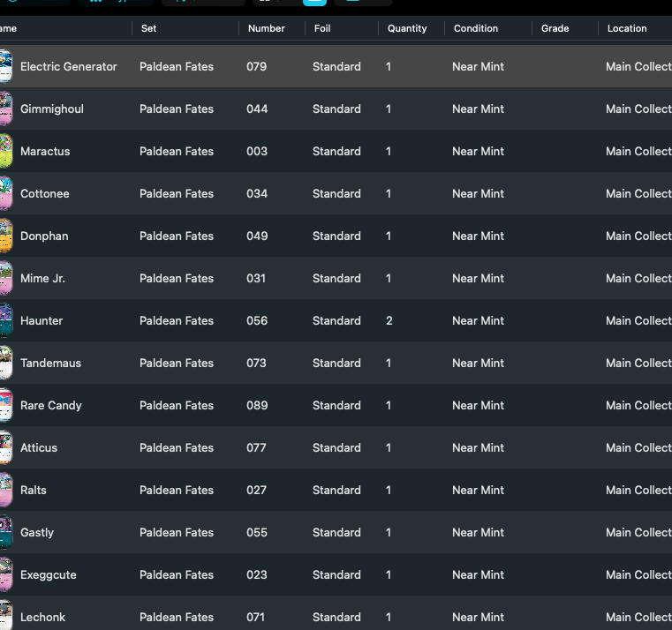
Task: Click the Foil column header
Action: pos(321,28)
